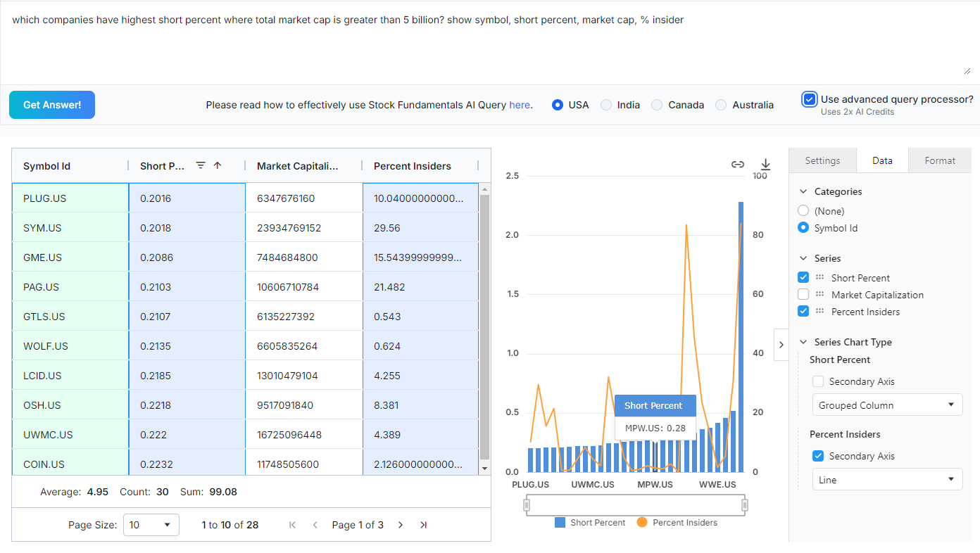Screen dimensions: 980x553
Task: Click the Market Capitalization column header
Action: 303,166
